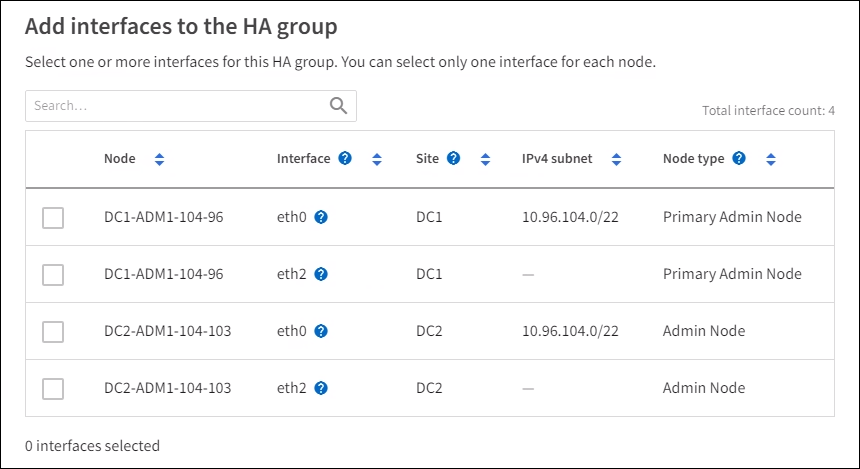
Task: Open help icon beside Site column header
Action: [x=453, y=159]
